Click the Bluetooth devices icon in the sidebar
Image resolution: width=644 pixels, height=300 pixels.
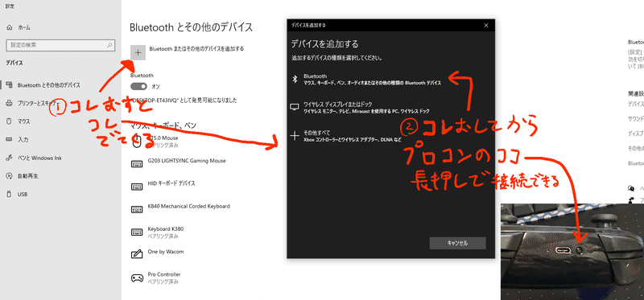click(10, 85)
